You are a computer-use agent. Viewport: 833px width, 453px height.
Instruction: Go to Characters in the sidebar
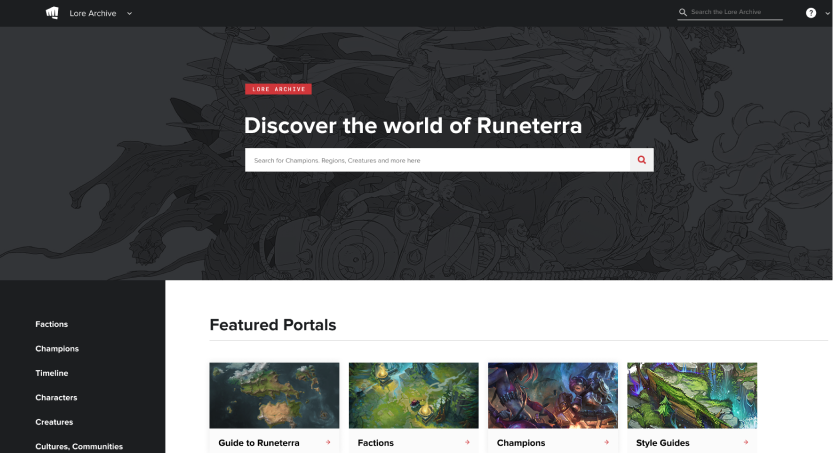(x=56, y=397)
